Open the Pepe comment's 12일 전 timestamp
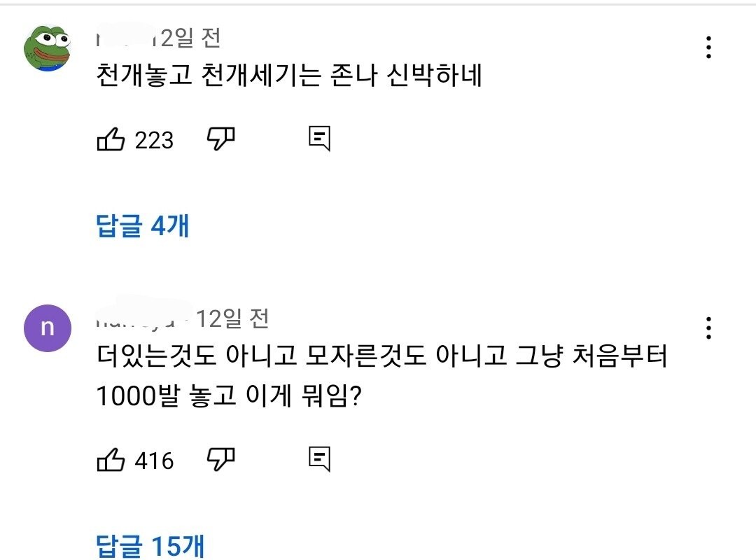This screenshot has width=756, height=560. coord(190,37)
